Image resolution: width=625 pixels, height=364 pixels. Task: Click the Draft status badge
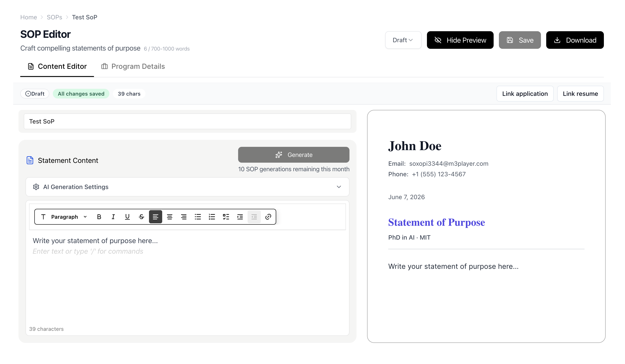(35, 94)
